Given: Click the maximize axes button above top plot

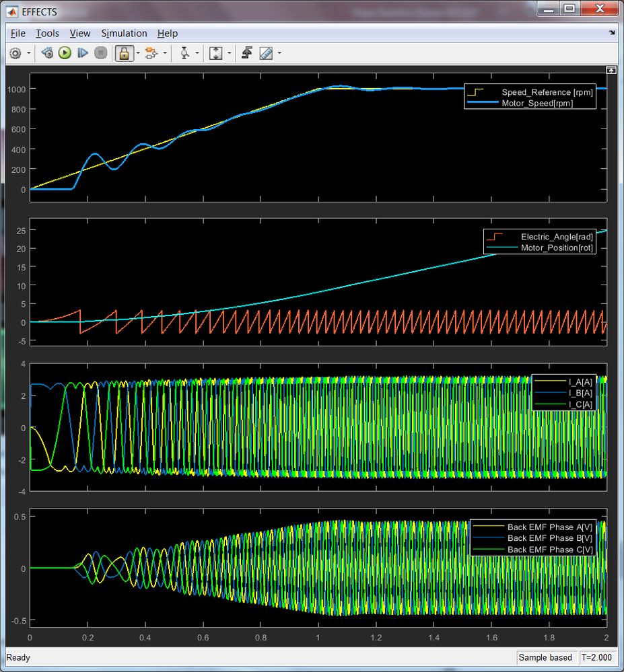Looking at the screenshot, I should tap(611, 70).
